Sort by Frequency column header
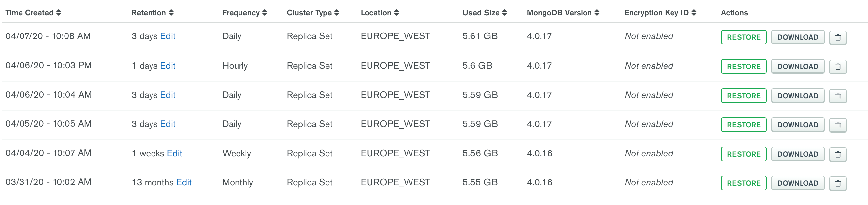This screenshot has height=205, width=868. tap(245, 13)
